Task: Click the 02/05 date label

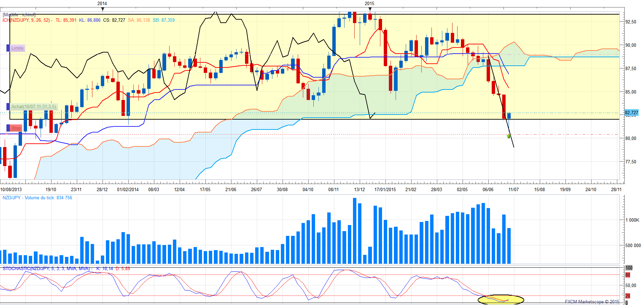Action: point(462,190)
